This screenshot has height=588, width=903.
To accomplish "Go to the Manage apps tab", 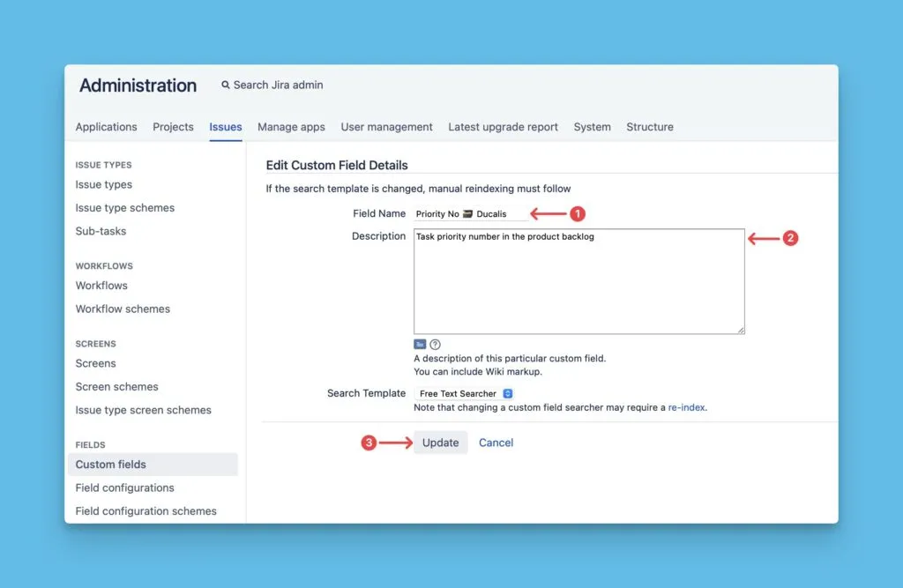I will [x=291, y=127].
